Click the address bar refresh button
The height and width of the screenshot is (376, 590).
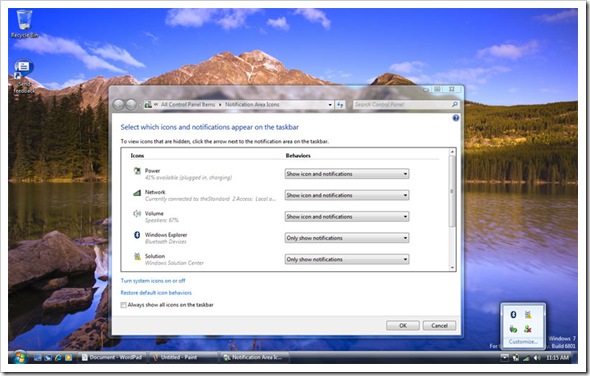(340, 105)
